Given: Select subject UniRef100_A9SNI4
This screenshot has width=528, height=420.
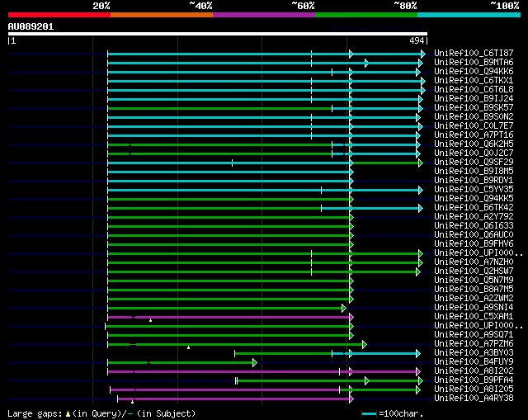Looking at the screenshot, I should point(474,308).
